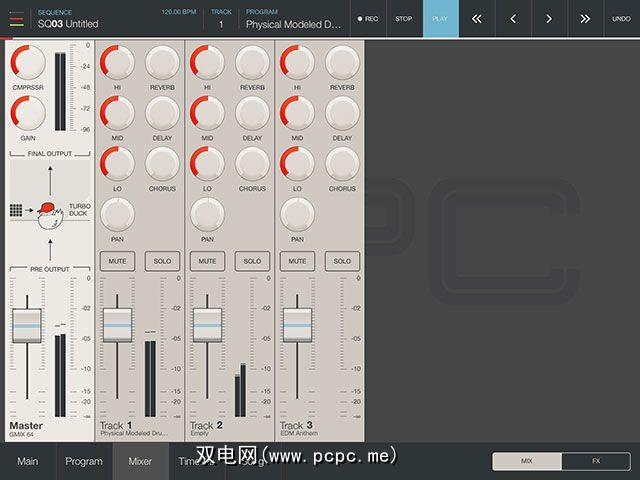Click the rewind double-left arrow
The width and height of the screenshot is (640, 480).
click(x=477, y=19)
